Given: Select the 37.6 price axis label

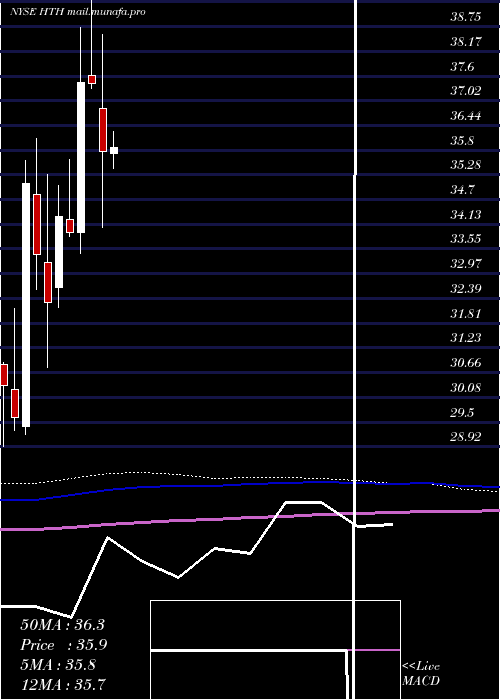Looking at the screenshot, I should tap(462, 67).
